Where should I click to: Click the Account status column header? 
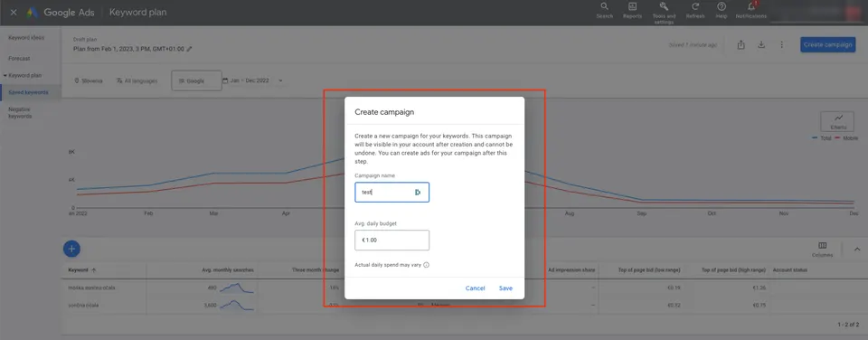pyautogui.click(x=790, y=270)
